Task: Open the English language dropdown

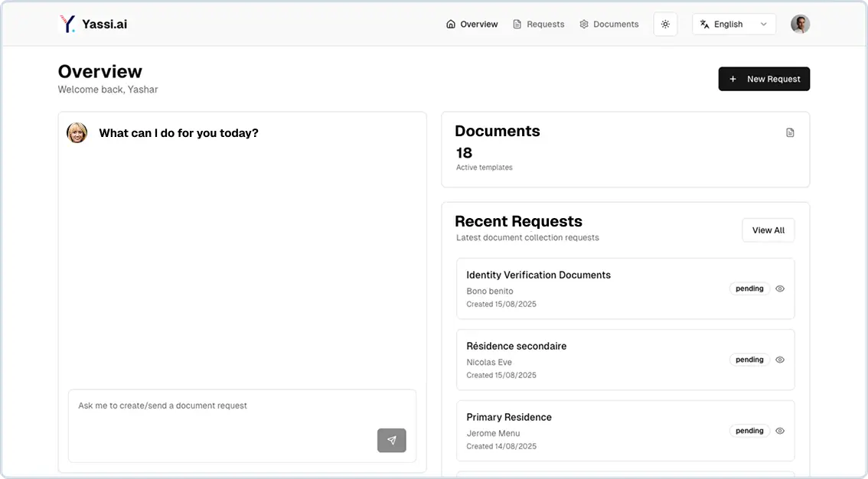Action: pyautogui.click(x=733, y=24)
